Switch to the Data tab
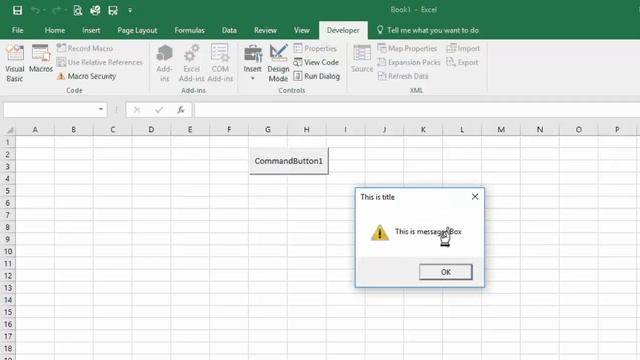Image resolution: width=640 pixels, height=360 pixels. 229,30
